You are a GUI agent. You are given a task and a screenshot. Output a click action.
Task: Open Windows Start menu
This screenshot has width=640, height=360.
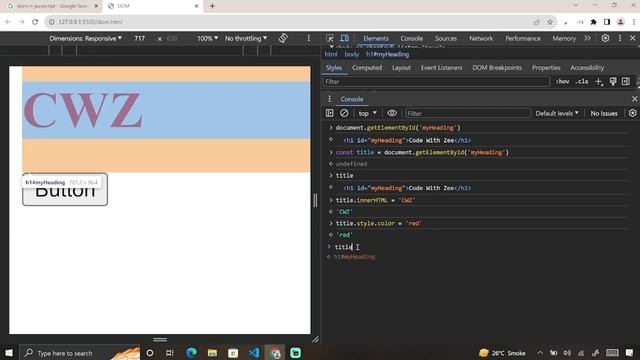pos(9,353)
